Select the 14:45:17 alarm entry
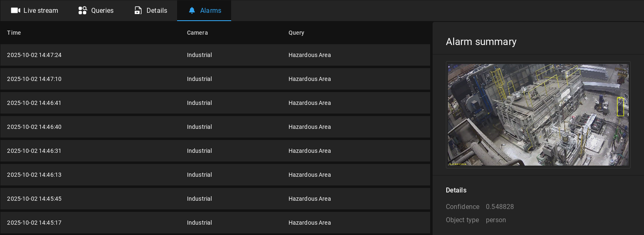This screenshot has height=235, width=644. (x=215, y=223)
